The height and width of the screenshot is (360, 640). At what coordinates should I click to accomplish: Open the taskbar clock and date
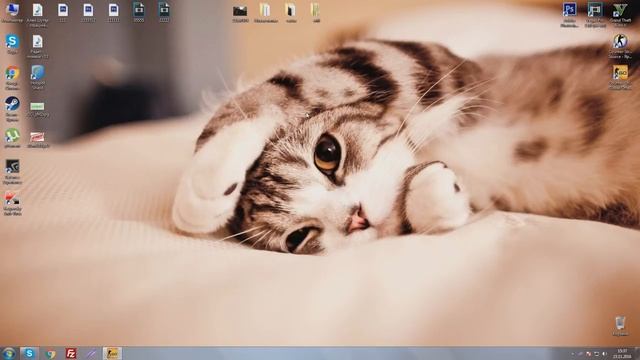click(x=622, y=353)
